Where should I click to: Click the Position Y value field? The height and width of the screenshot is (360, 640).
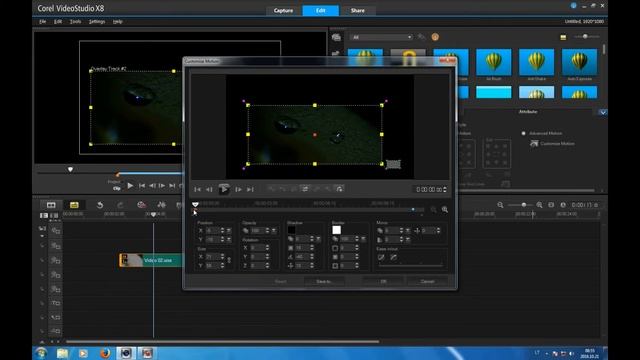click(213, 239)
